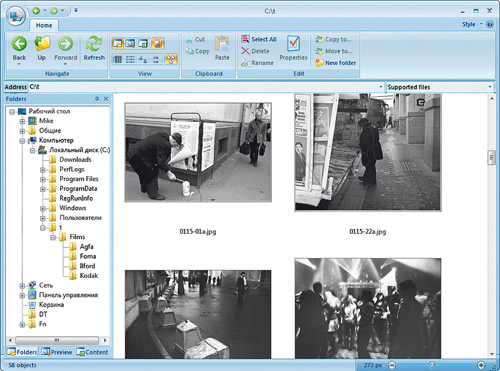Create a New folder
The width and height of the screenshot is (500, 371).
pyautogui.click(x=336, y=63)
